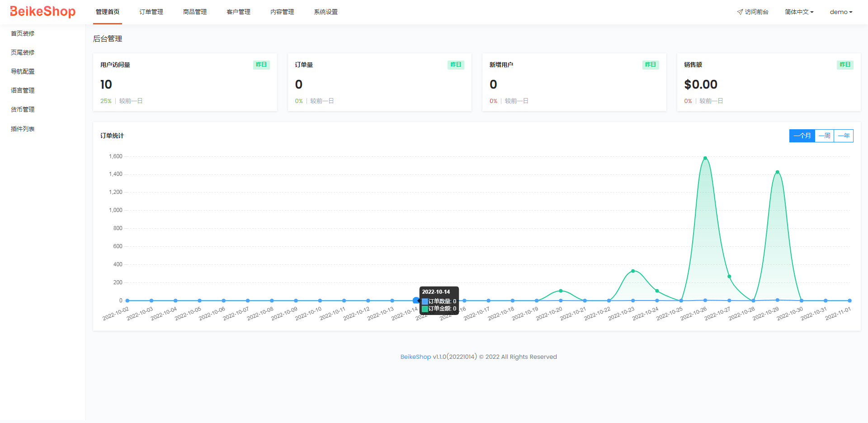
Task: Click the green peak point at 2022-10-29
Action: 778,172
